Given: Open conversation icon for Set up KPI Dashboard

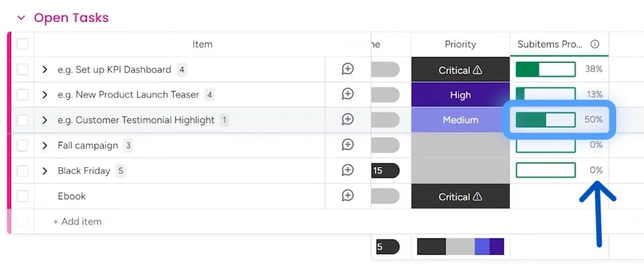Looking at the screenshot, I should coord(347,69).
